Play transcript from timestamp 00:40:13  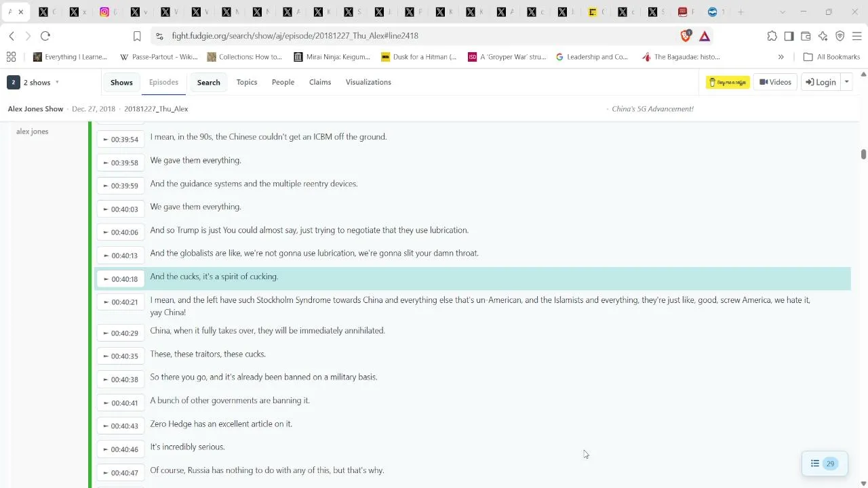[x=121, y=256]
